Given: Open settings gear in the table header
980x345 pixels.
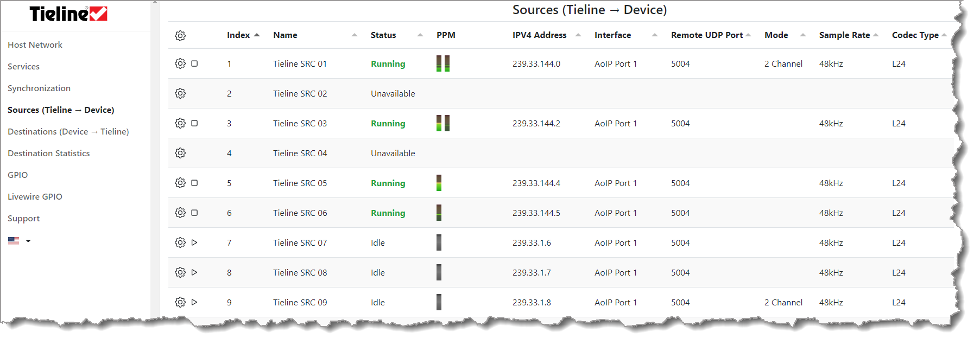Looking at the screenshot, I should coord(180,36).
